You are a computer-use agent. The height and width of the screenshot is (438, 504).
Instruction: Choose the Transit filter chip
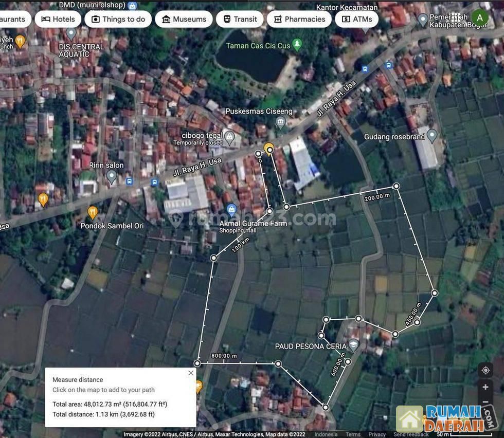(x=239, y=19)
